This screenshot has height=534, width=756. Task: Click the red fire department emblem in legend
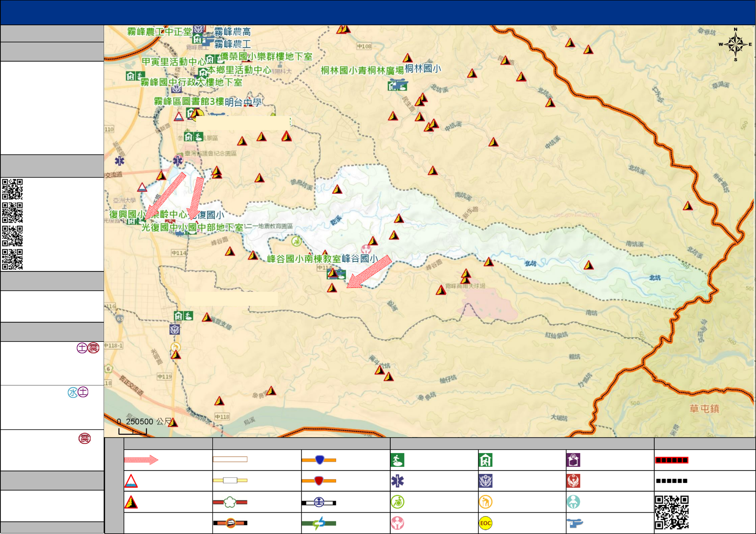tap(573, 481)
